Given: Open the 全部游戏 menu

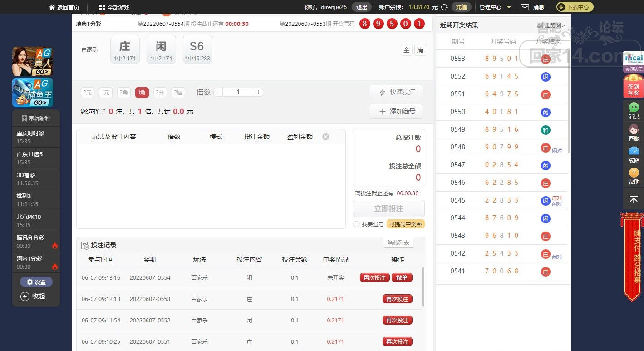Looking at the screenshot, I should tap(114, 7).
